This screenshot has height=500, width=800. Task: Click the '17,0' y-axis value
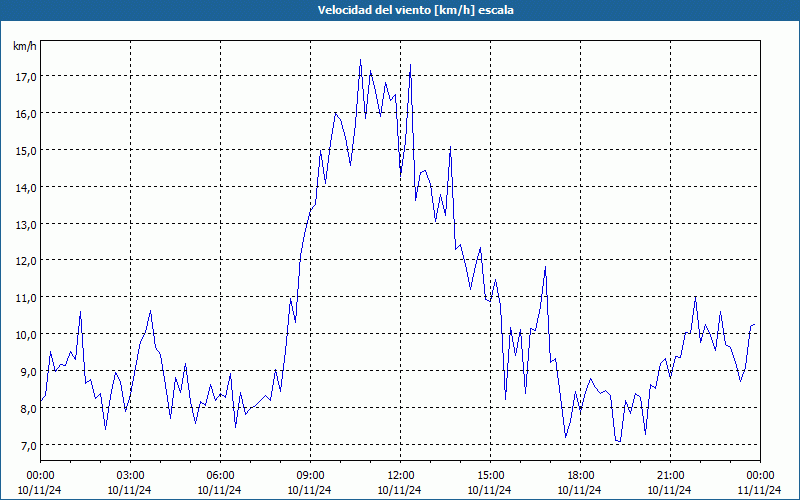pos(26,77)
